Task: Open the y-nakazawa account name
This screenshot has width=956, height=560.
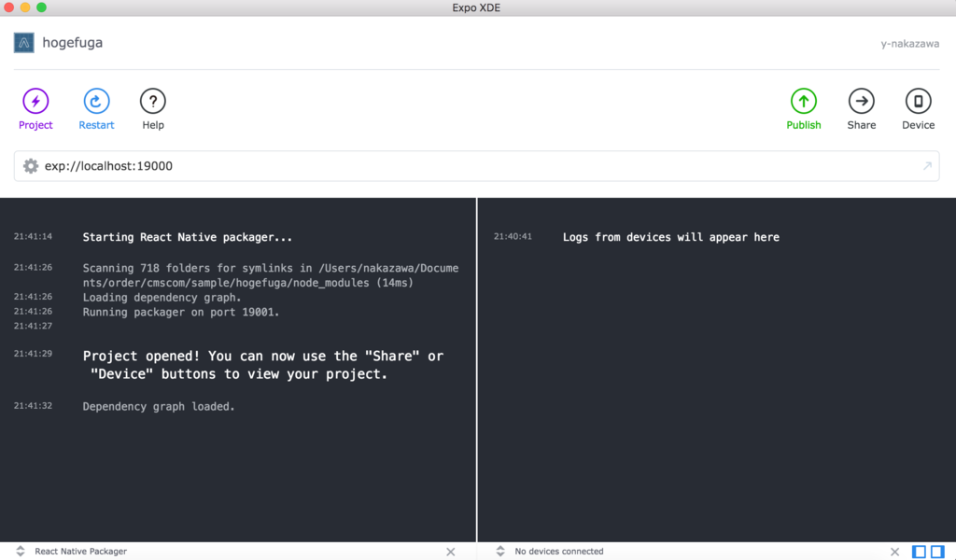Action: coord(909,44)
